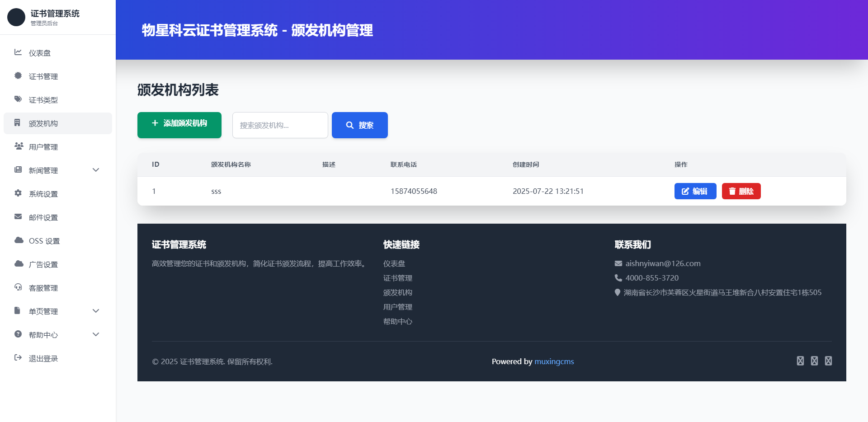
Task: Open 证书类型 in the sidebar
Action: tap(58, 100)
